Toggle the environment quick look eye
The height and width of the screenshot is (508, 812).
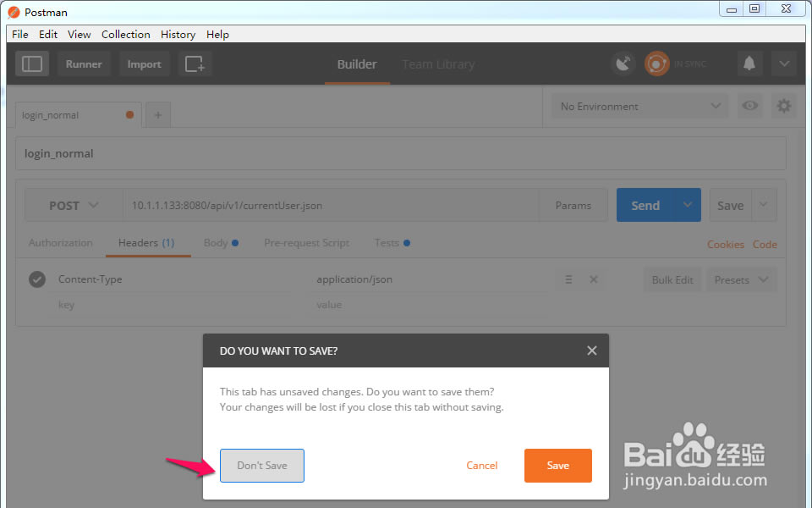coord(750,106)
